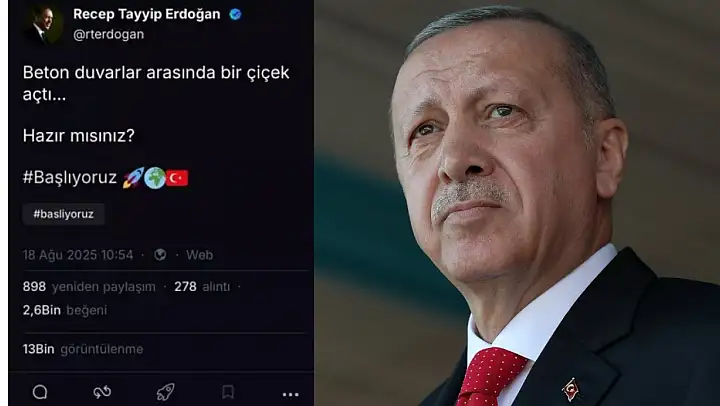Click the 13Bin görüntülenme view count

point(83,349)
